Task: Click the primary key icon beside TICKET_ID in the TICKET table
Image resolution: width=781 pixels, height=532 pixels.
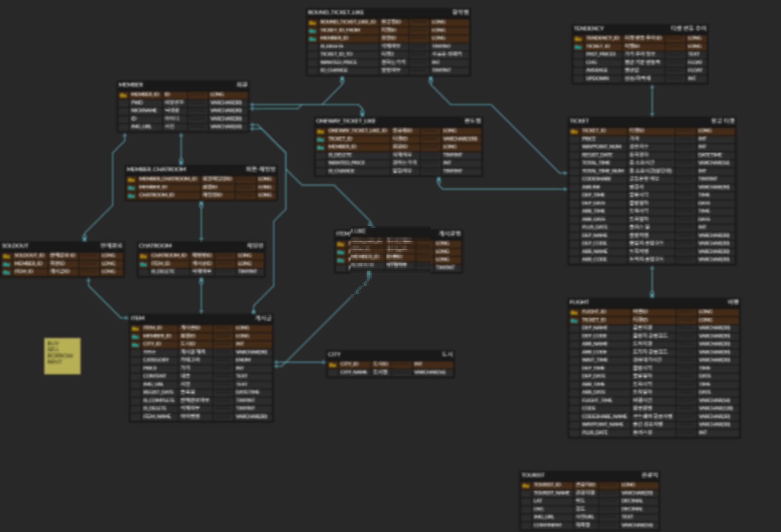Action: [574, 131]
